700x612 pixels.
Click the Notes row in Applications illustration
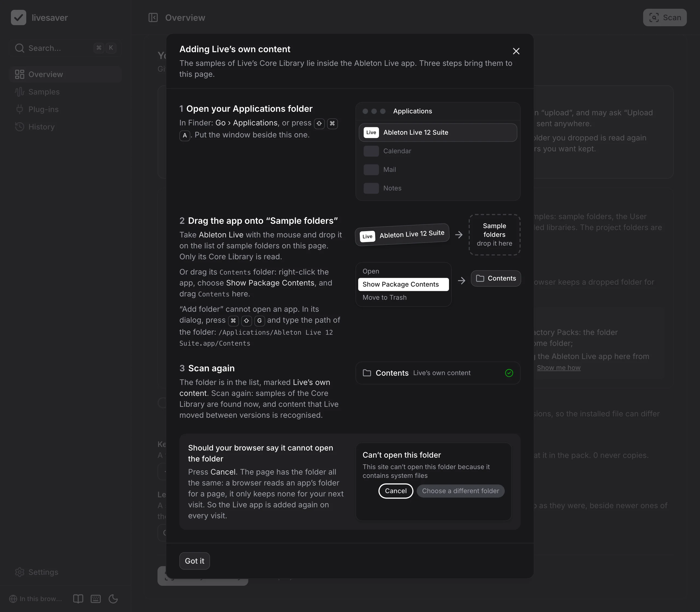pos(438,188)
